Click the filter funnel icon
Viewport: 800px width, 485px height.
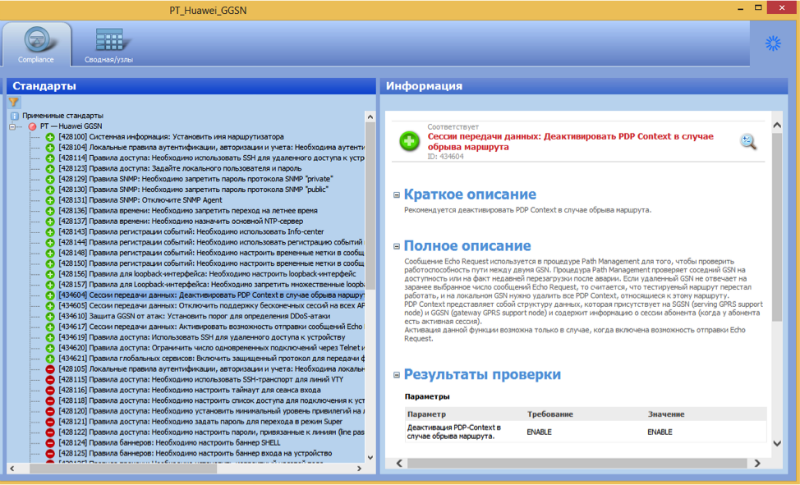click(x=14, y=102)
